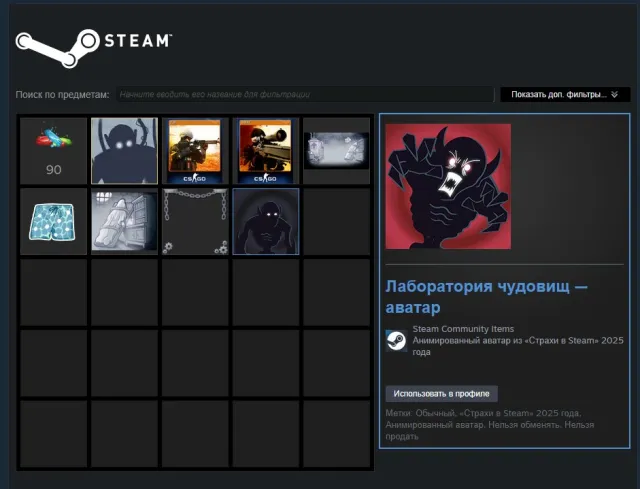Select the highlighted glowing-eyed monster avatar item
This screenshot has width=640, height=489.
pyautogui.click(x=266, y=222)
